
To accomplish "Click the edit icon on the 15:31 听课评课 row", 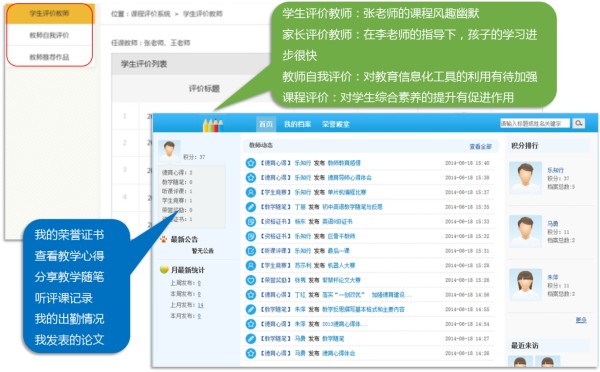I will (x=251, y=251).
